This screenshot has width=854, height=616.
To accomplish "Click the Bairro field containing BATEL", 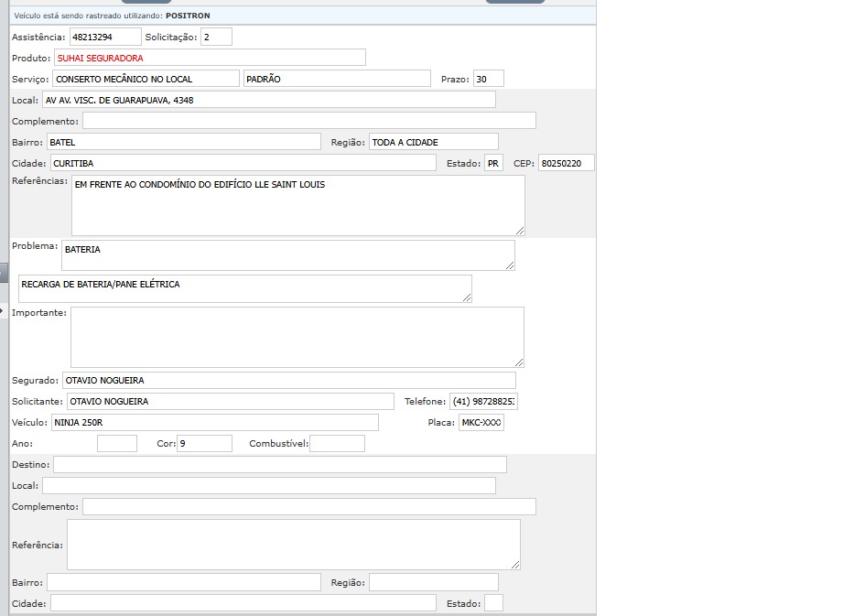I will (x=184, y=142).
